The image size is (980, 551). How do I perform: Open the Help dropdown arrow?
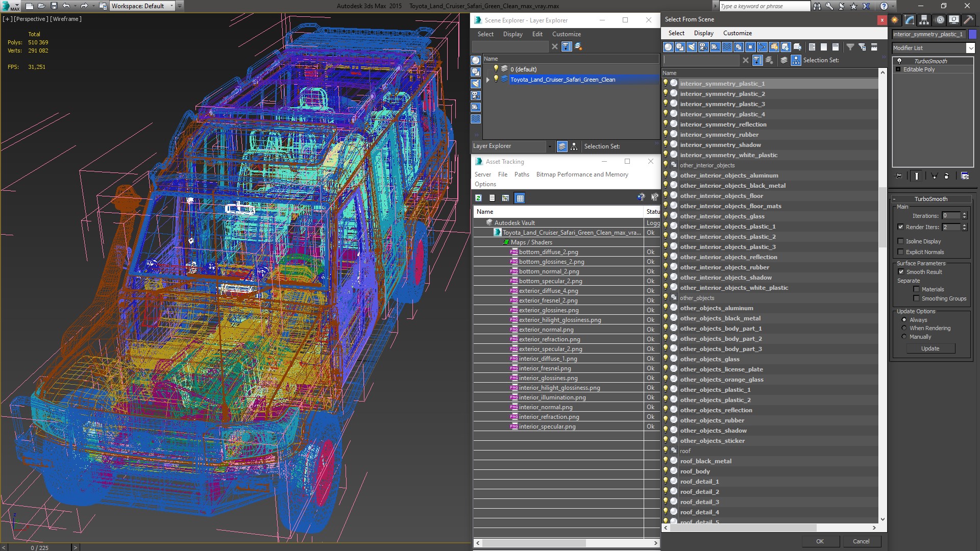tap(893, 6)
